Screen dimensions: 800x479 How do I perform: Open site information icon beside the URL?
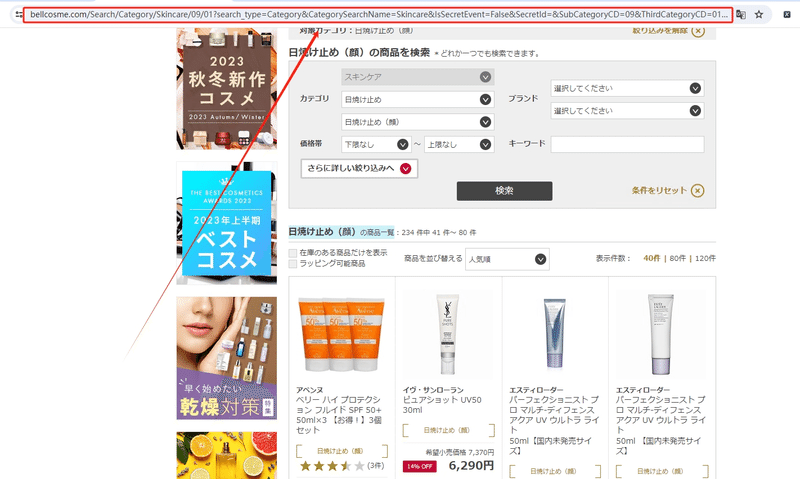click(x=19, y=15)
